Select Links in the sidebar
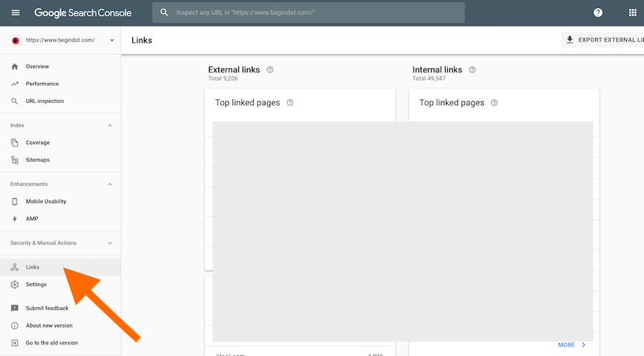The image size is (644, 356). pos(60,267)
